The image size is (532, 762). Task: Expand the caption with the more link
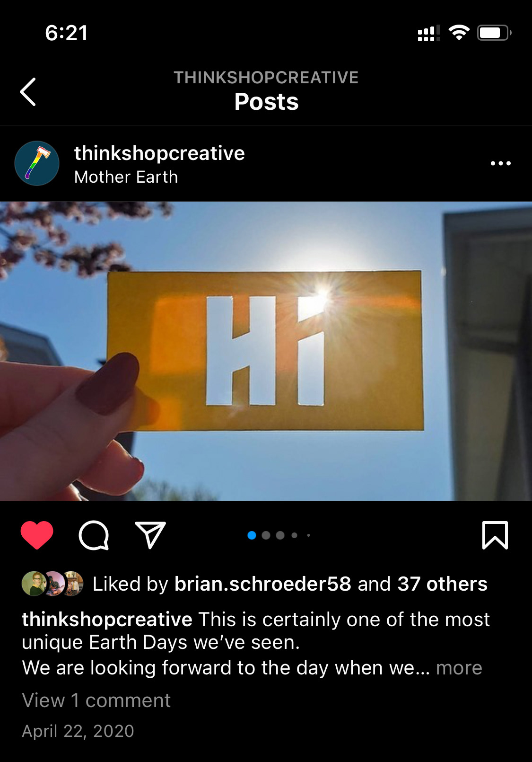click(459, 668)
